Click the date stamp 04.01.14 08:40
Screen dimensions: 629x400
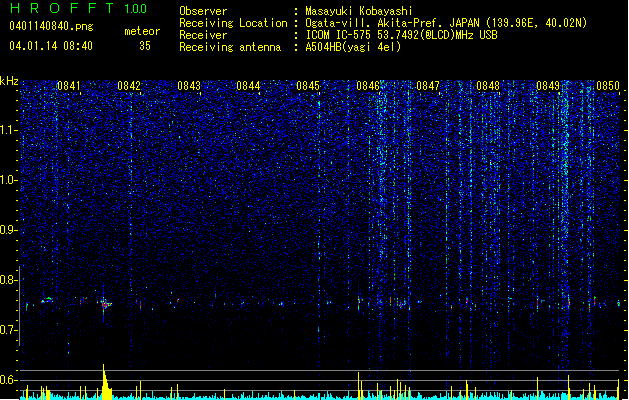51,46
